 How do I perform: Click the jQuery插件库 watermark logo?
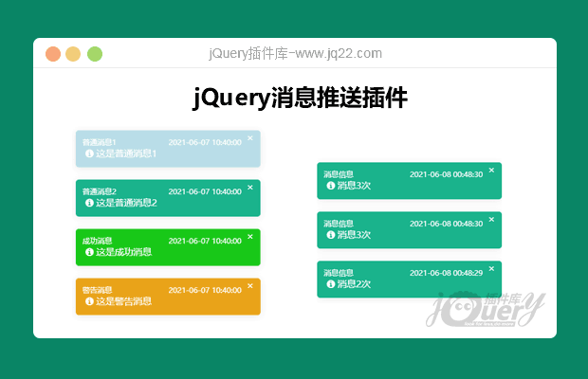click(487, 309)
